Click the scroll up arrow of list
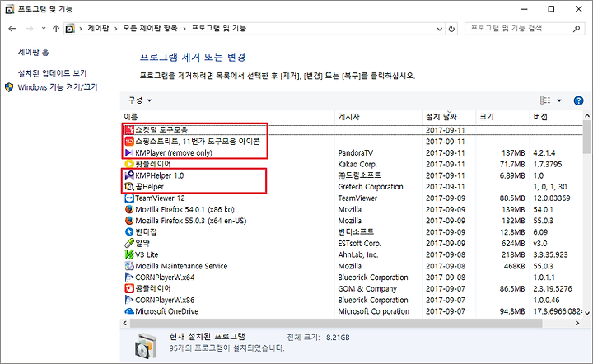Image resolution: width=593 pixels, height=364 pixels. (x=587, y=115)
